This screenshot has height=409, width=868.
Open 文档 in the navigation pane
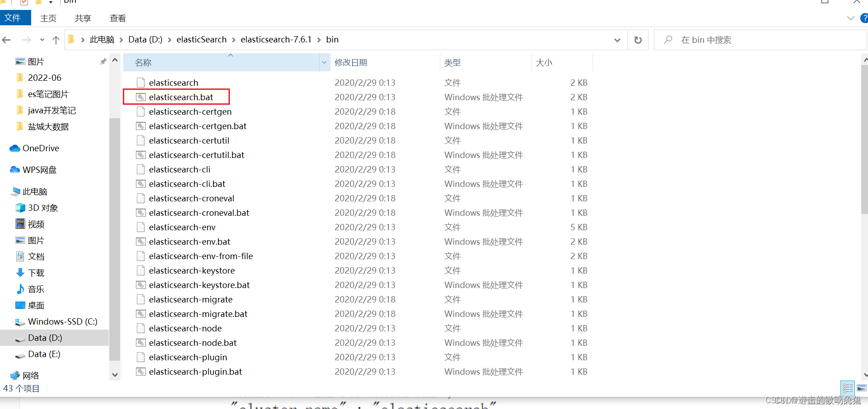(36, 256)
